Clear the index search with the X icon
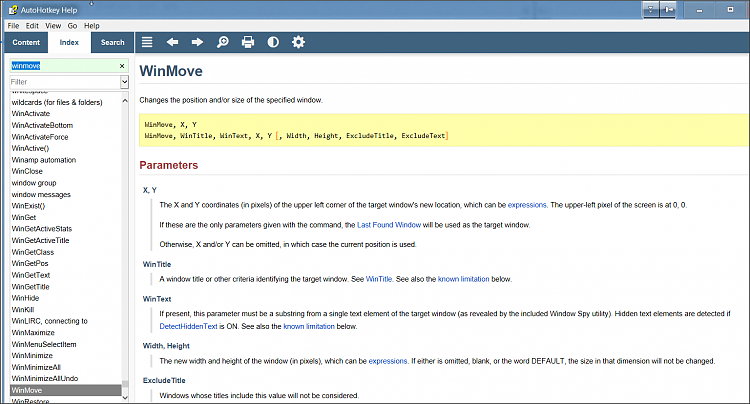Viewport: 750px width, 404px height. (122, 66)
